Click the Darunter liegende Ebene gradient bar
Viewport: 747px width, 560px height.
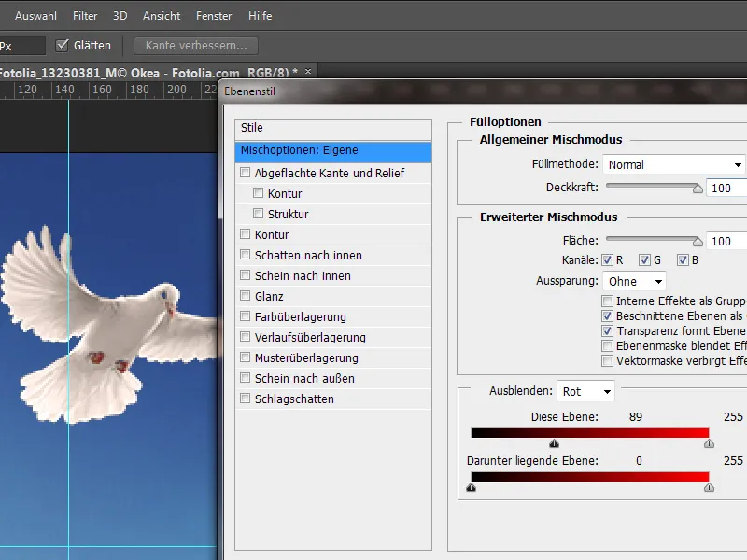(x=590, y=477)
